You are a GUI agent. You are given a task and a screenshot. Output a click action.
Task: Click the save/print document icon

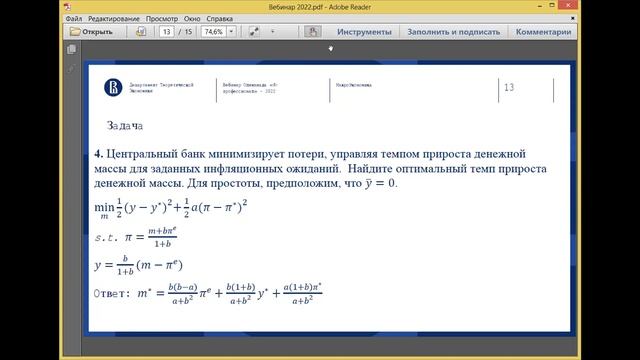141,31
